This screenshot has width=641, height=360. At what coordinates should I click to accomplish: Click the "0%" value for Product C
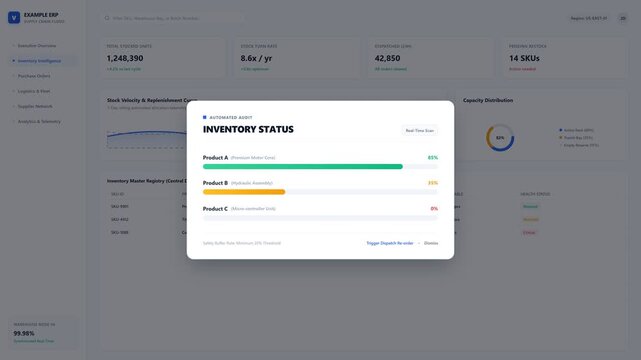(x=434, y=209)
